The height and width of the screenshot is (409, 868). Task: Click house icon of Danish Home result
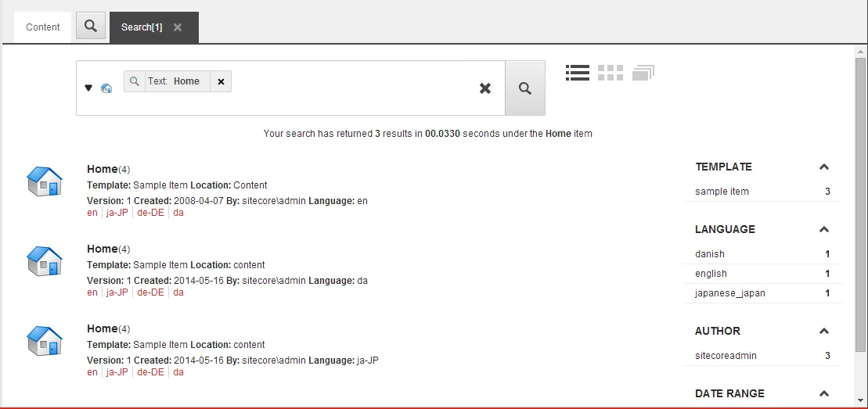click(45, 261)
